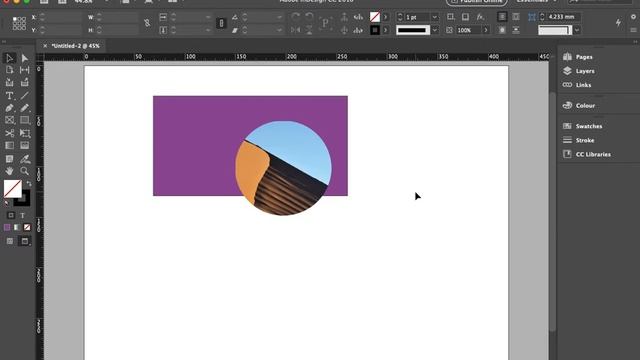Select the Gradient Swatch tool
Screen dimensions: 640x360
pyautogui.click(x=9, y=145)
